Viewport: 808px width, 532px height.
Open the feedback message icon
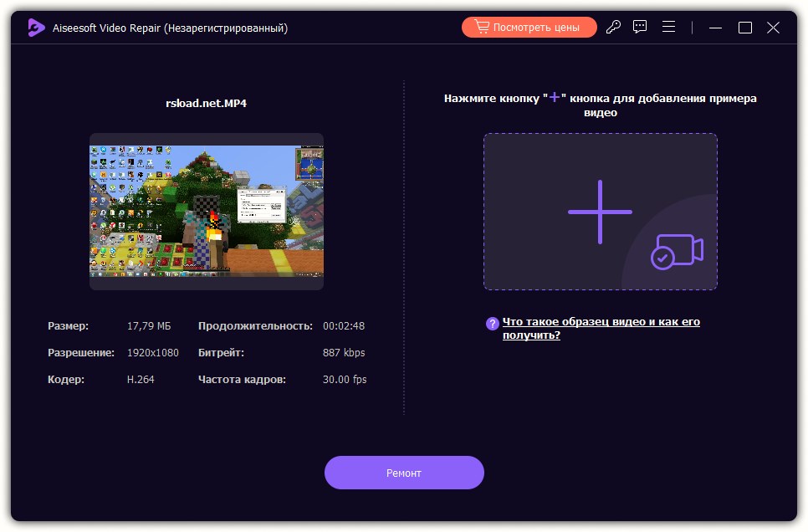[639, 26]
